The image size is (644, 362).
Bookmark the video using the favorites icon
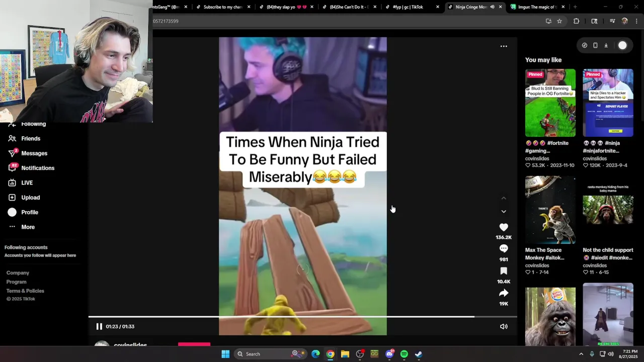(504, 271)
